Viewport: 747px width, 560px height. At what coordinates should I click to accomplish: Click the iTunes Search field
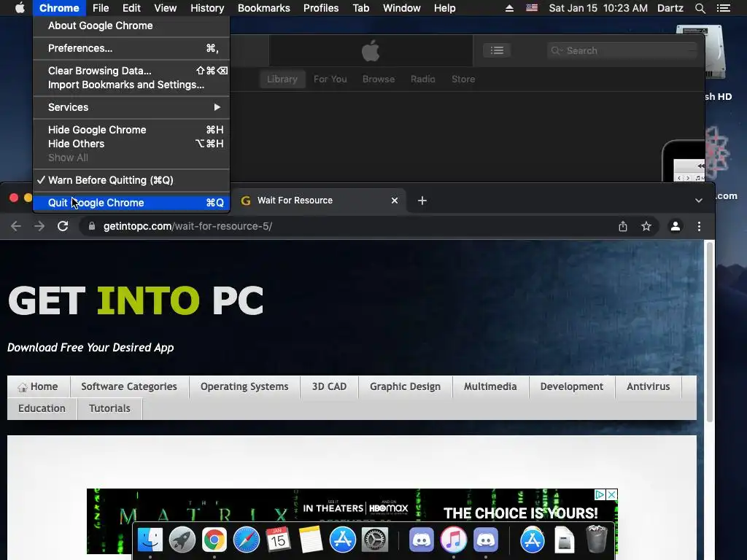coord(622,50)
